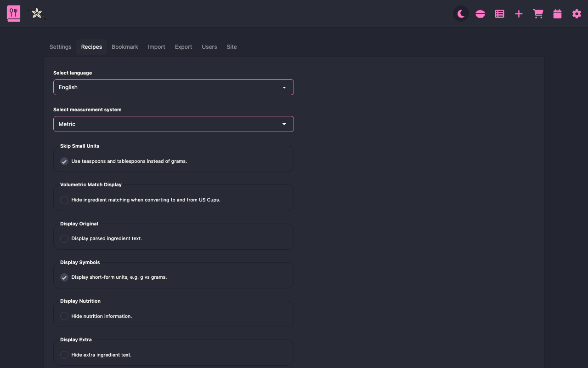Screen dimensions: 588x368
Task: Click the vanilla flower logo icon
Action: [36, 14]
